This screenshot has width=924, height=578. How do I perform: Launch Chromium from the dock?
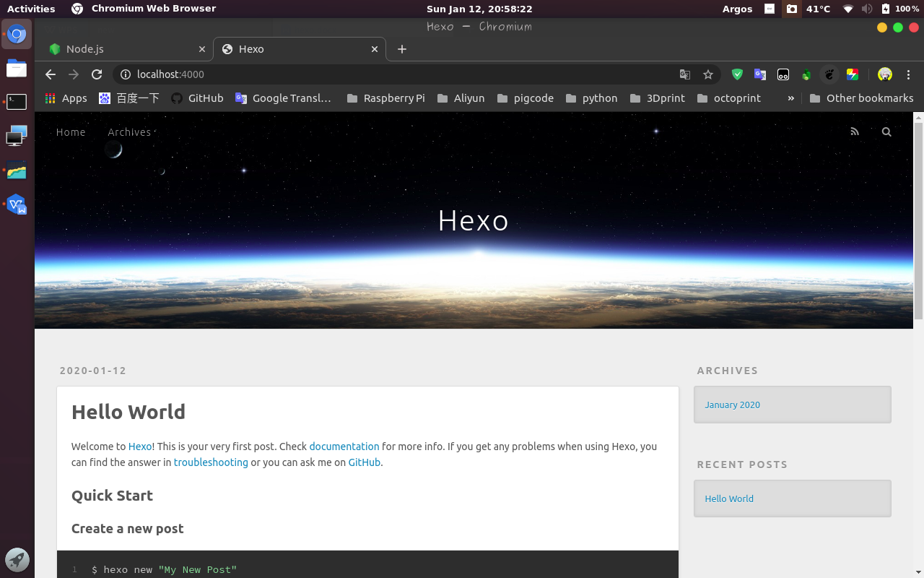tap(17, 34)
